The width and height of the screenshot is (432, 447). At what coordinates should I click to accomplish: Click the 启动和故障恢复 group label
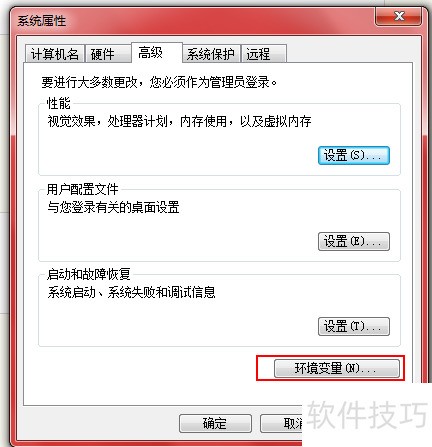(x=88, y=274)
